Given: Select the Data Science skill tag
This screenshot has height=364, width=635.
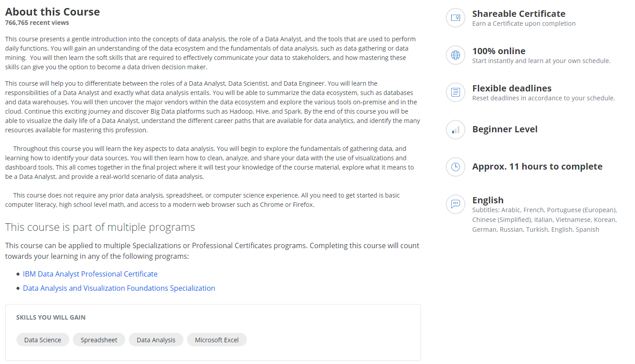Looking at the screenshot, I should tap(43, 340).
